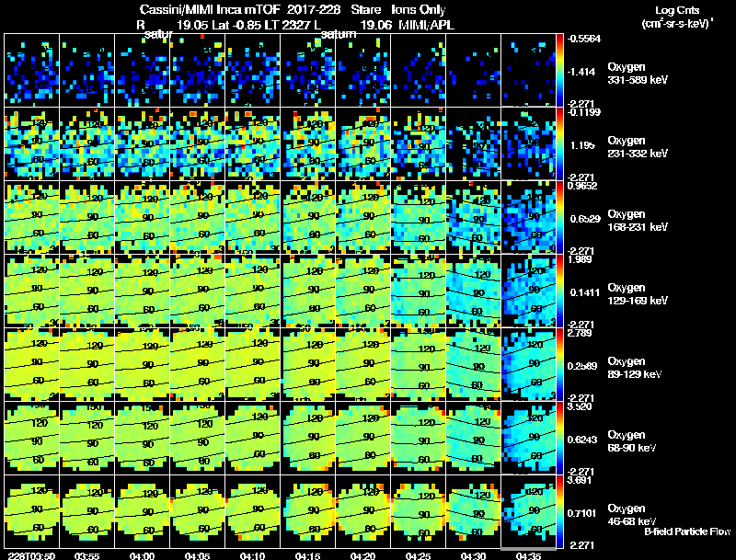Click the Cassini/MIMI Inca mTOF title
This screenshot has width=736, height=560.
point(210,9)
